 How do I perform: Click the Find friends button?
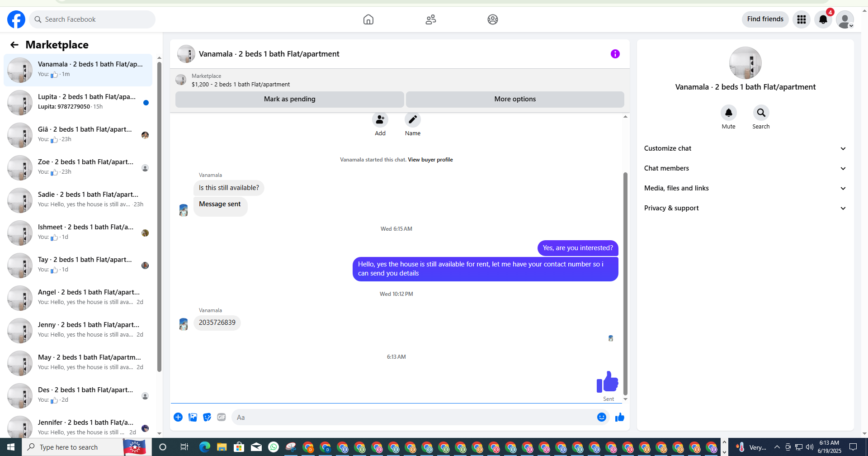tap(765, 19)
